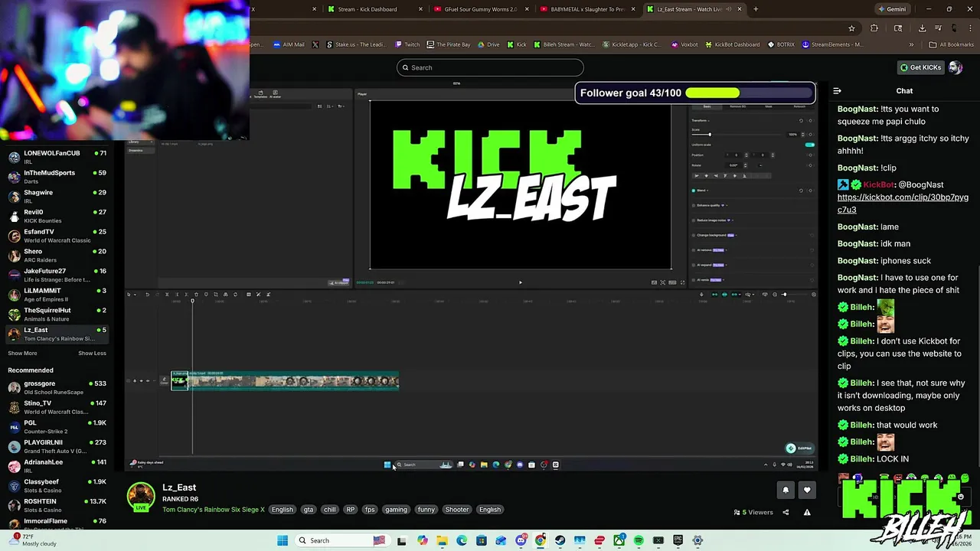Open The Pirate Bay bookmark

coord(449,44)
